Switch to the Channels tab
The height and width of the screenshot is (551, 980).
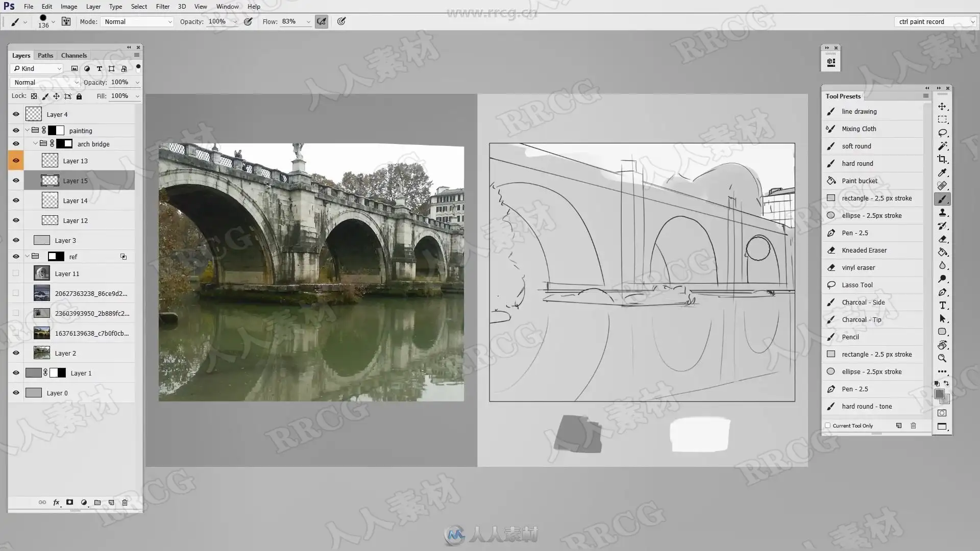(74, 55)
